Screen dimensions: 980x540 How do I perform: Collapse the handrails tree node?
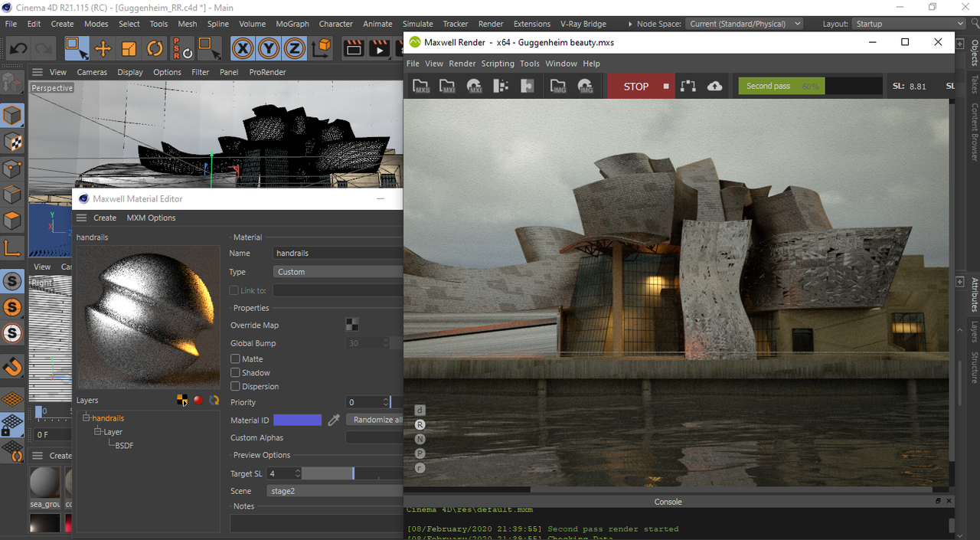87,418
